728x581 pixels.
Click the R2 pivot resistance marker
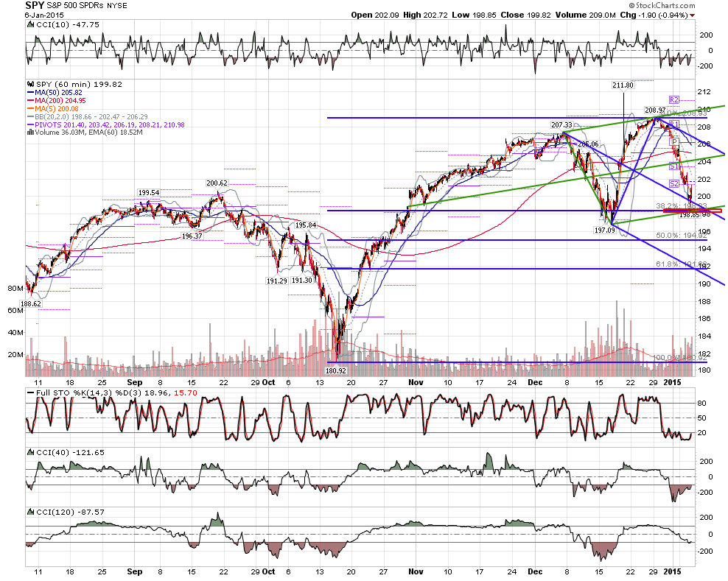coord(673,99)
